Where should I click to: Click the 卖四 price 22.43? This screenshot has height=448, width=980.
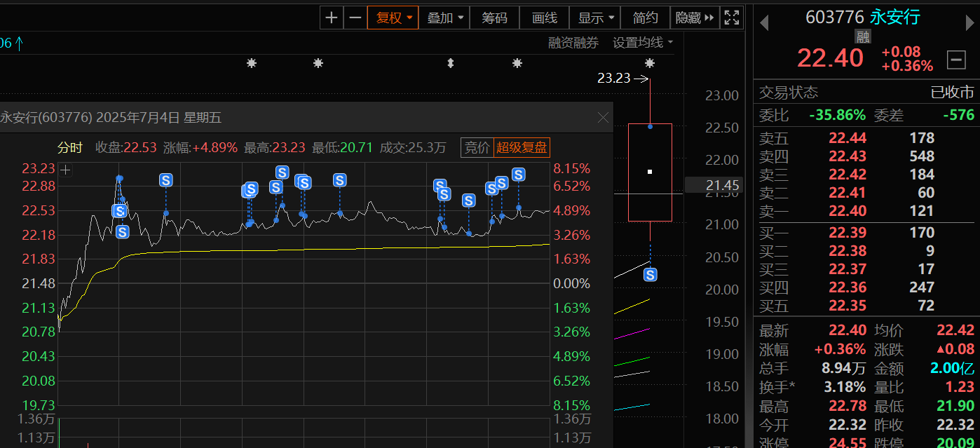pyautogui.click(x=848, y=156)
